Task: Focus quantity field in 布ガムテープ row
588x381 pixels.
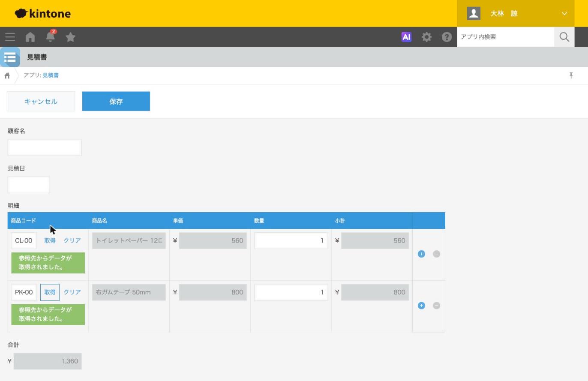Action: point(291,292)
